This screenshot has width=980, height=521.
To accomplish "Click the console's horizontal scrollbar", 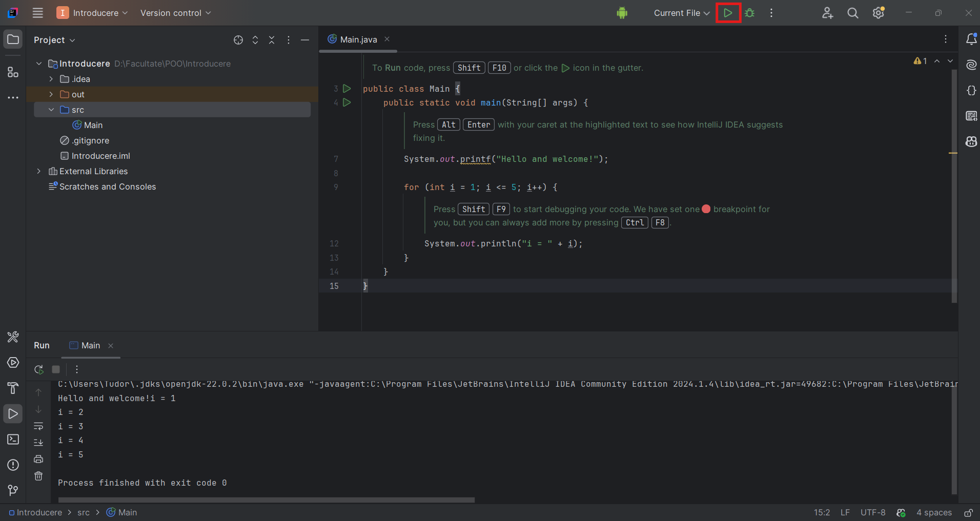I will click(x=266, y=499).
